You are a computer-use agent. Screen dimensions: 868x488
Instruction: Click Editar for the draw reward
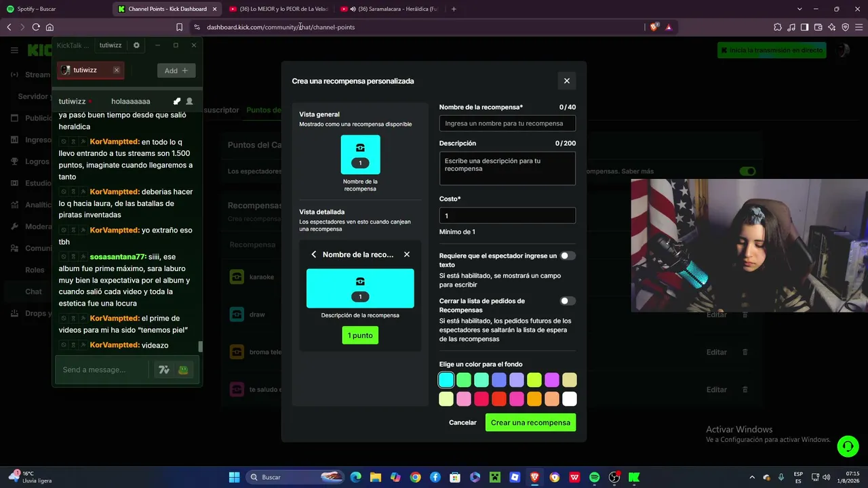coord(717,314)
